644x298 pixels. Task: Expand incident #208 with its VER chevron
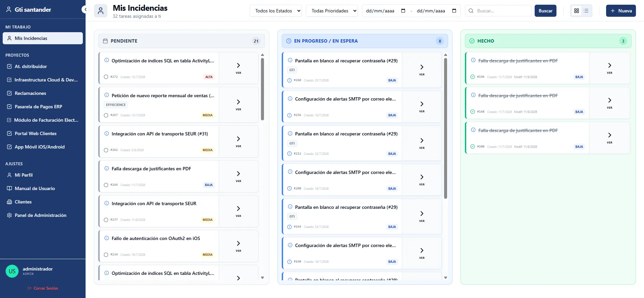[x=422, y=180]
